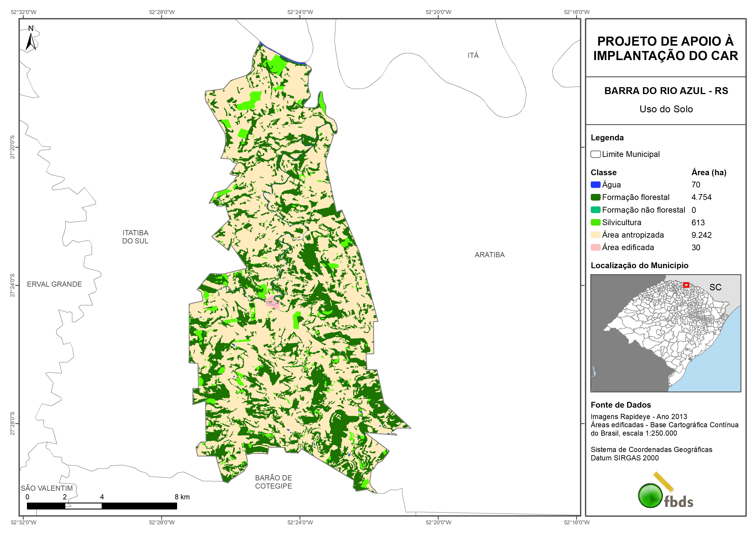The image size is (756, 534).
Task: Click the Formação não florestal swatch
Action: coord(595,210)
